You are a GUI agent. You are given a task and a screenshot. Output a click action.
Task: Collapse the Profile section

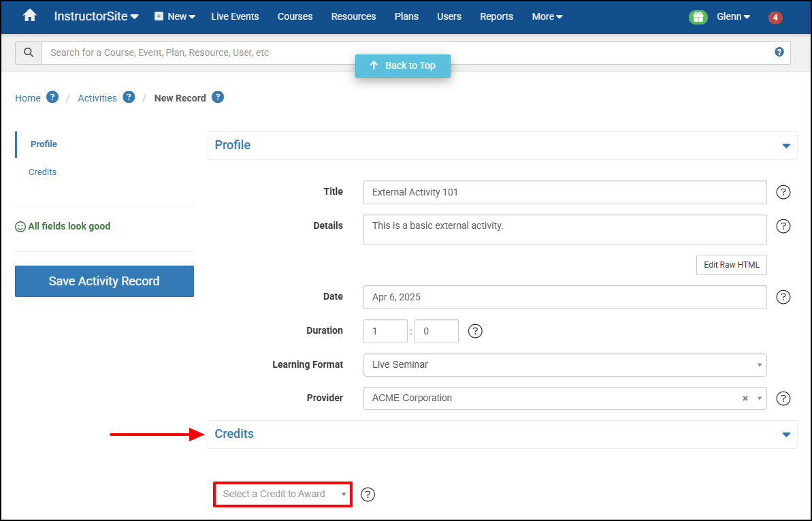pos(786,146)
